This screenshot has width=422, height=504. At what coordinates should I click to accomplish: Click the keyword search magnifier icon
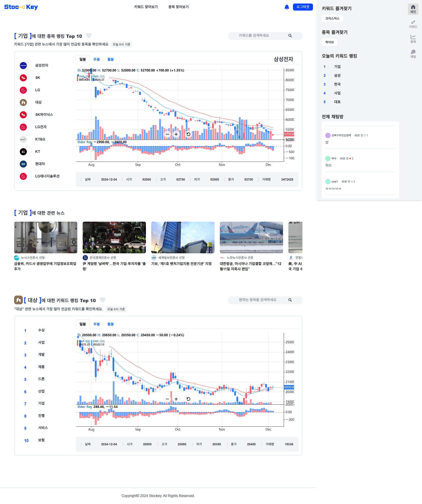click(290, 36)
